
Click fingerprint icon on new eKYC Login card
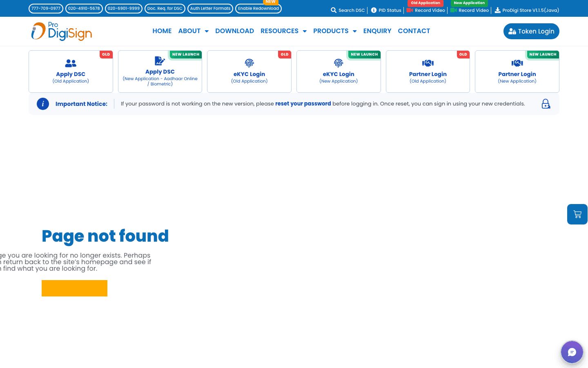(x=339, y=63)
